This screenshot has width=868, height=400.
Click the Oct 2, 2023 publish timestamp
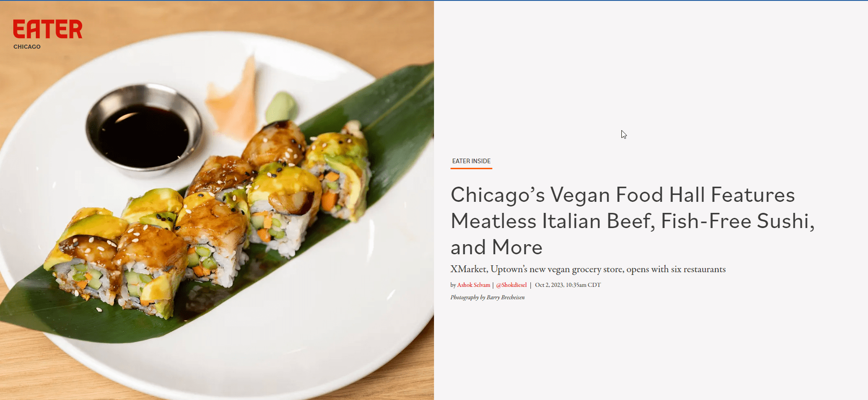tap(568, 285)
